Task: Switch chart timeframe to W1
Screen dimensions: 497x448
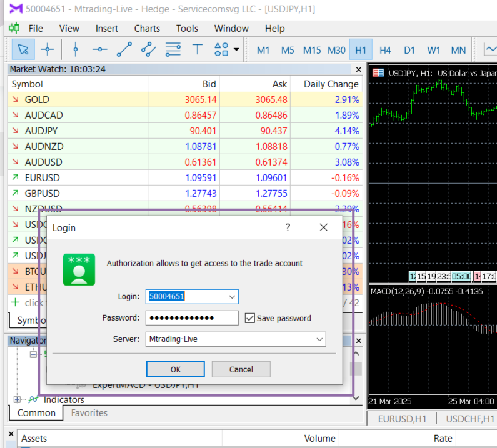Action: pyautogui.click(x=434, y=50)
